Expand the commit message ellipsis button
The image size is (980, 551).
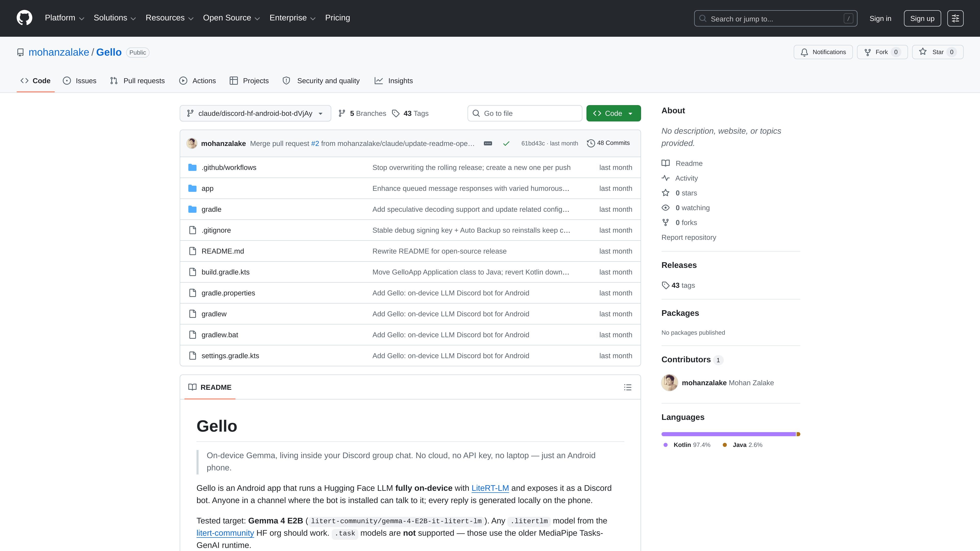click(x=488, y=143)
